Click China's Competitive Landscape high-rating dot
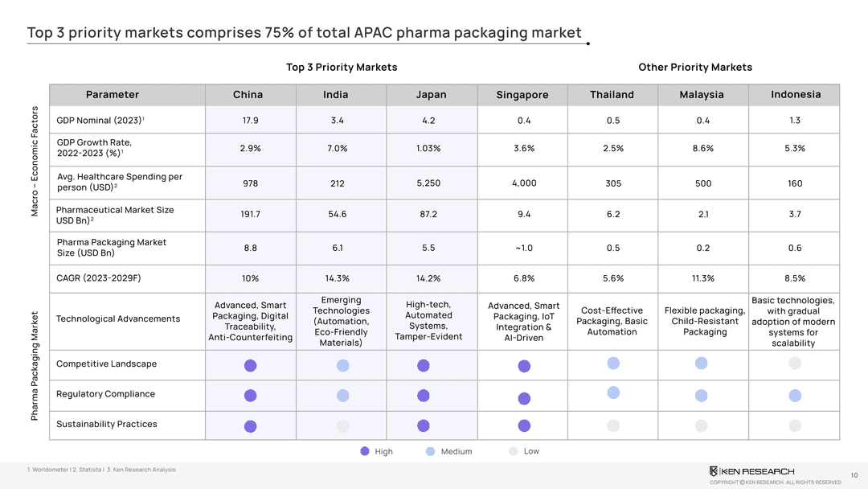Viewport: 868px width, 489px height. tap(250, 366)
